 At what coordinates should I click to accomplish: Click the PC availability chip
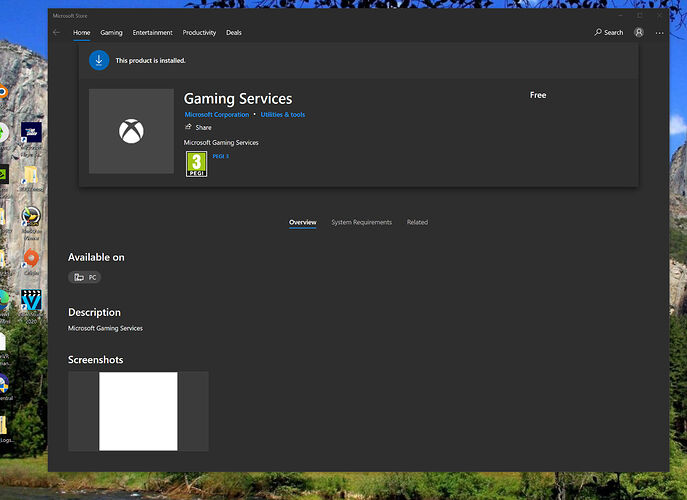(85, 277)
